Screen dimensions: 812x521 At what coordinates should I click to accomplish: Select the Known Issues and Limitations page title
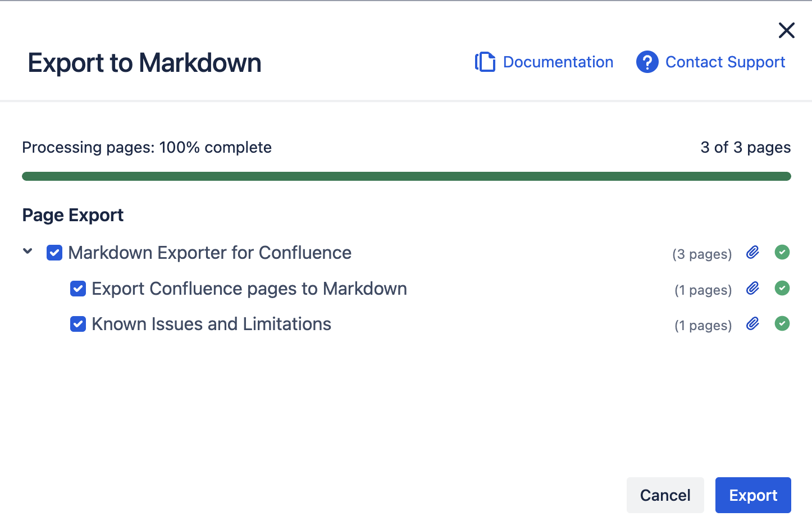tap(212, 324)
